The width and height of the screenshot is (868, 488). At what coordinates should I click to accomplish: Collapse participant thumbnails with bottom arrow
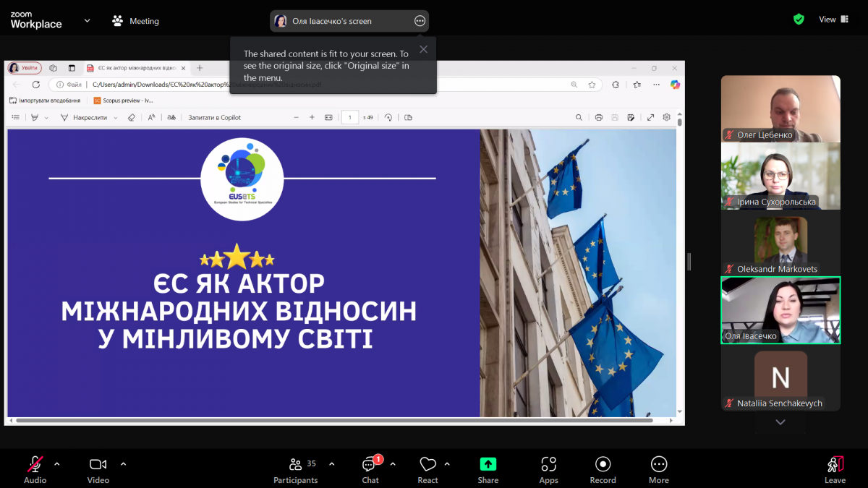[x=780, y=421]
